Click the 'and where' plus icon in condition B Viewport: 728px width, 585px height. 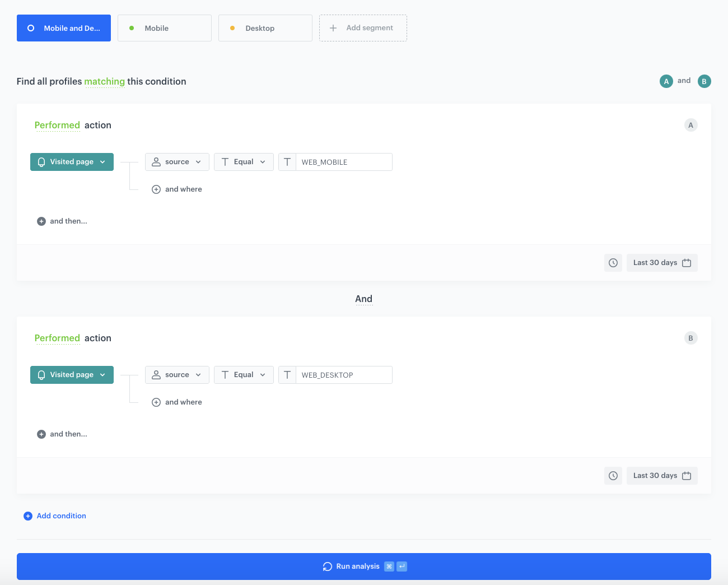156,402
